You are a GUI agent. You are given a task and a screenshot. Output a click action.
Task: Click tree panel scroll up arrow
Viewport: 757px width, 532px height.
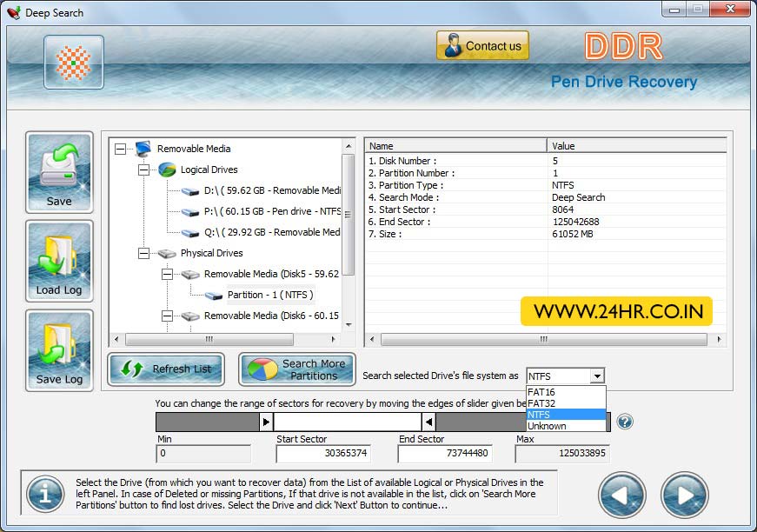coord(349,146)
